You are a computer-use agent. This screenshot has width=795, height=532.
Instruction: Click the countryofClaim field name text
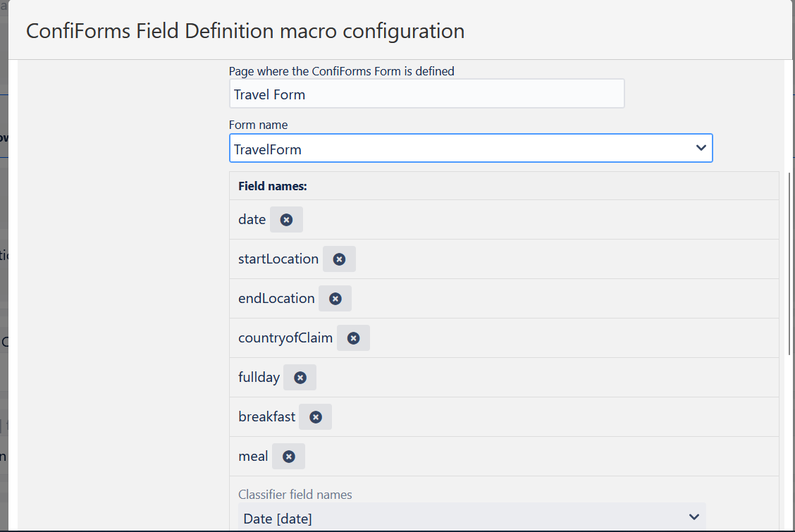point(285,338)
